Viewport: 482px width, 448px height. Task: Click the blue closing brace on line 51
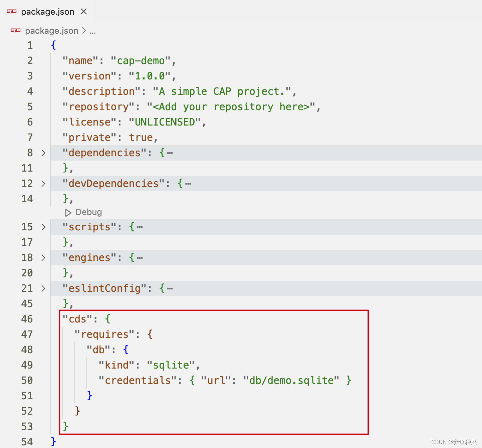(x=89, y=396)
